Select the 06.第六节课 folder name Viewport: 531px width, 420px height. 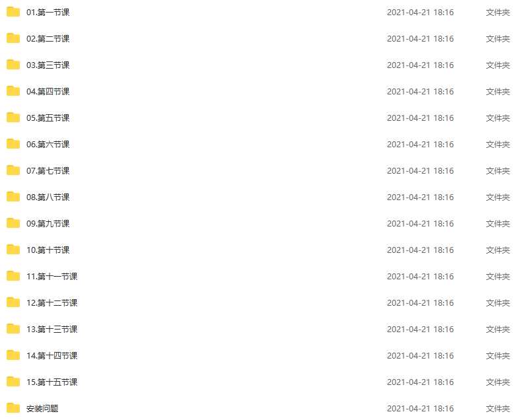point(48,144)
